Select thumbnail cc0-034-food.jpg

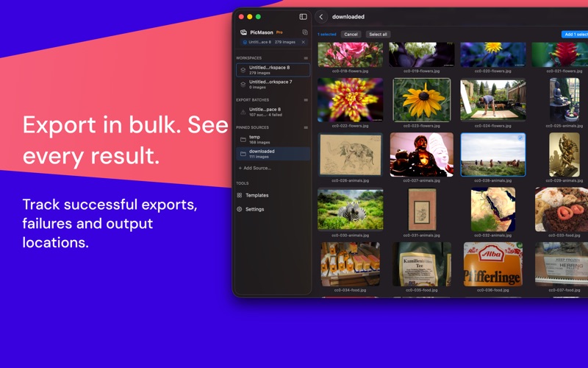point(351,264)
